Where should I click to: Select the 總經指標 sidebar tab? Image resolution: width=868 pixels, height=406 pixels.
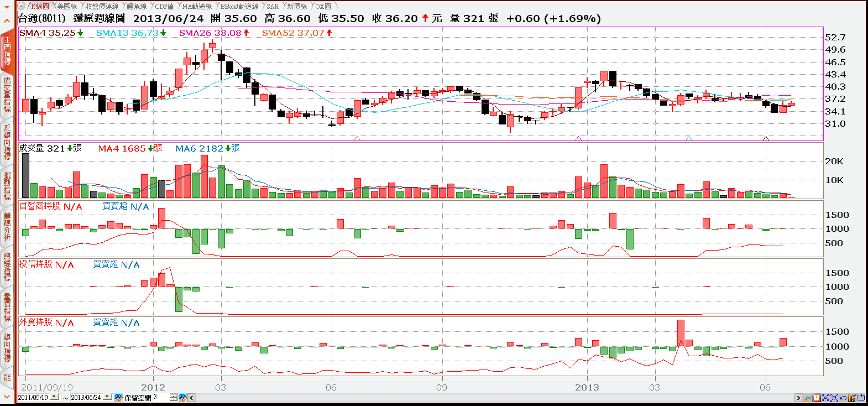pyautogui.click(x=7, y=267)
